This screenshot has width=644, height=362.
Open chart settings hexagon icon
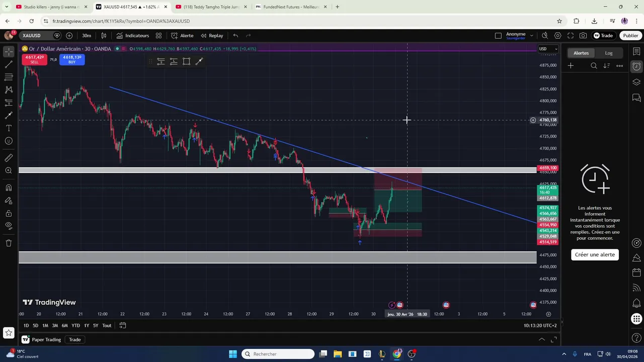click(x=557, y=36)
